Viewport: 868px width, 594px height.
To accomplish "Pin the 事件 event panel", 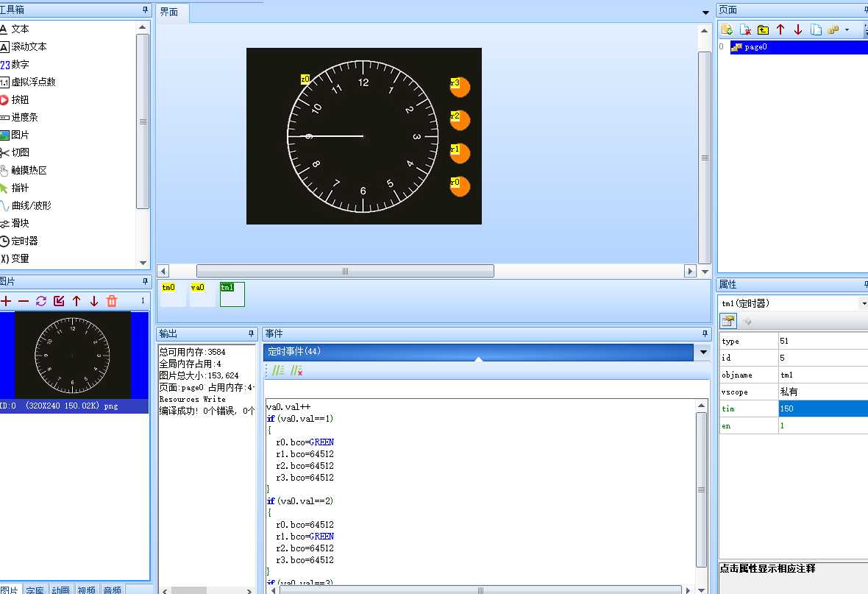I will coord(705,333).
